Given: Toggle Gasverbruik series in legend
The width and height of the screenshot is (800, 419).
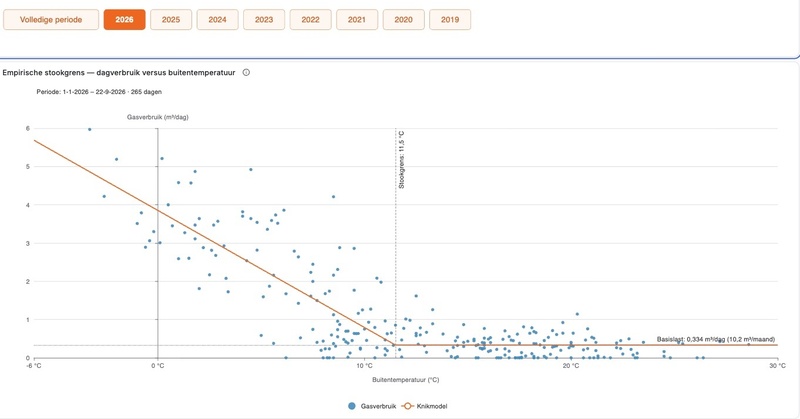Looking at the screenshot, I should point(371,406).
